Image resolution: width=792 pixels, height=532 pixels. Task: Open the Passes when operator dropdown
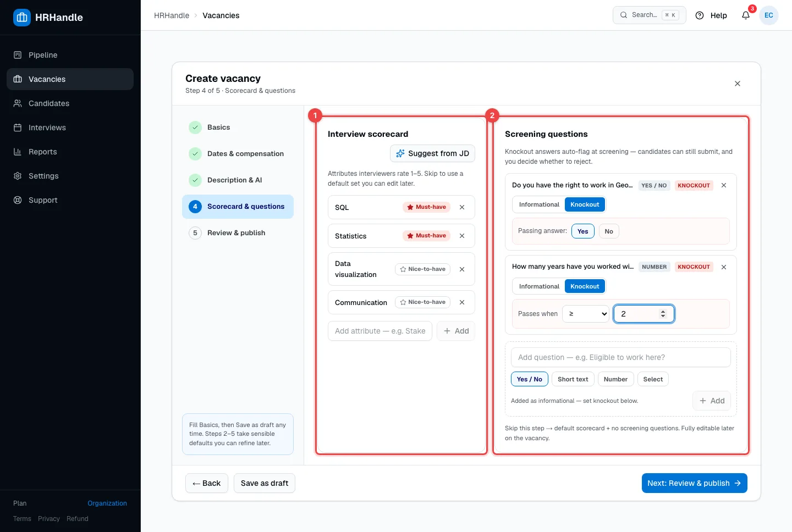586,314
